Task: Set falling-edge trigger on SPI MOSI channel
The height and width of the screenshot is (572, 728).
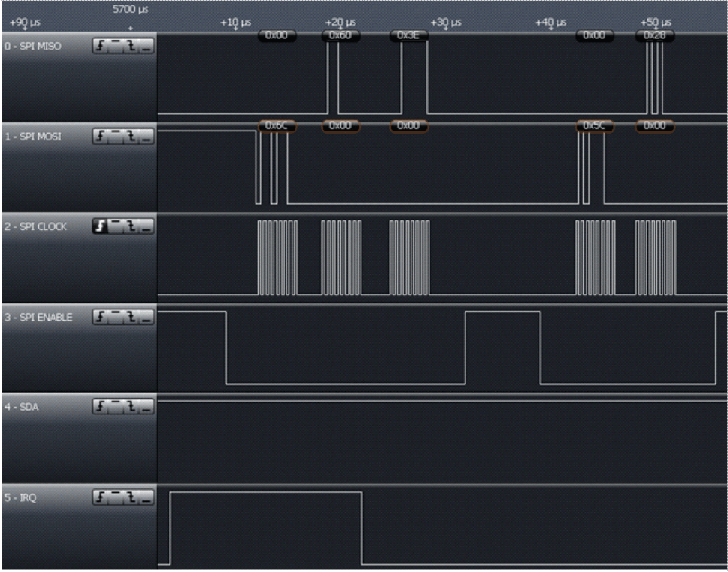Action: click(x=131, y=134)
